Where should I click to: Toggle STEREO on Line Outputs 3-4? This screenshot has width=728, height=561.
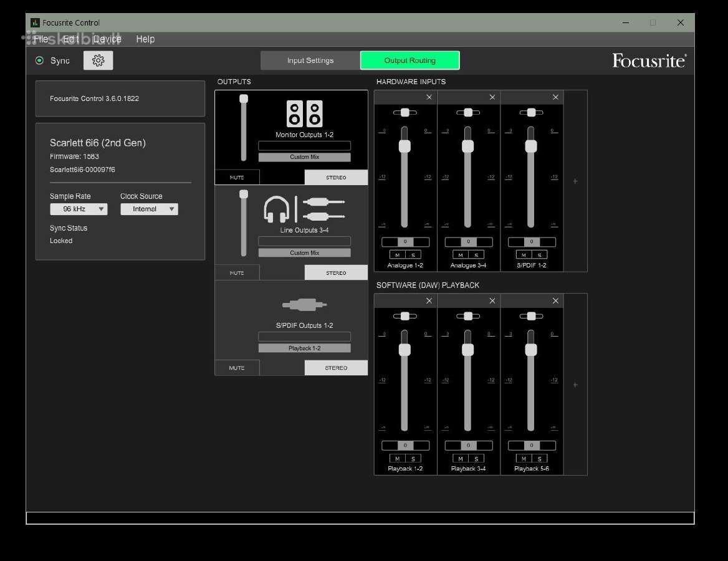[x=336, y=272]
